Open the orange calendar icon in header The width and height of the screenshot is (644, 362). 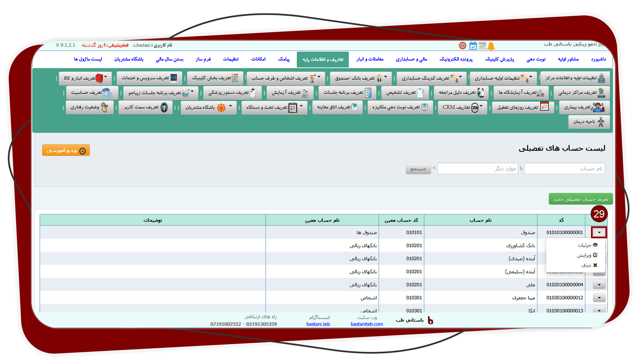coord(482,46)
